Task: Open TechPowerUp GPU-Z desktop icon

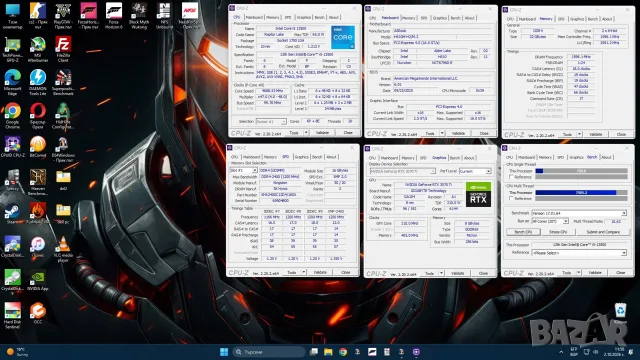Action: [13, 49]
